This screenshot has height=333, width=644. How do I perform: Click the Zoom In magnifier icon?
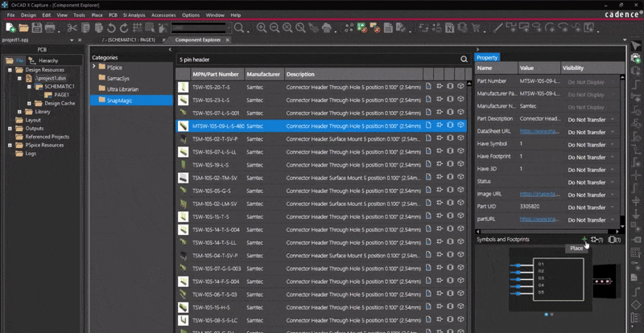pos(261,28)
